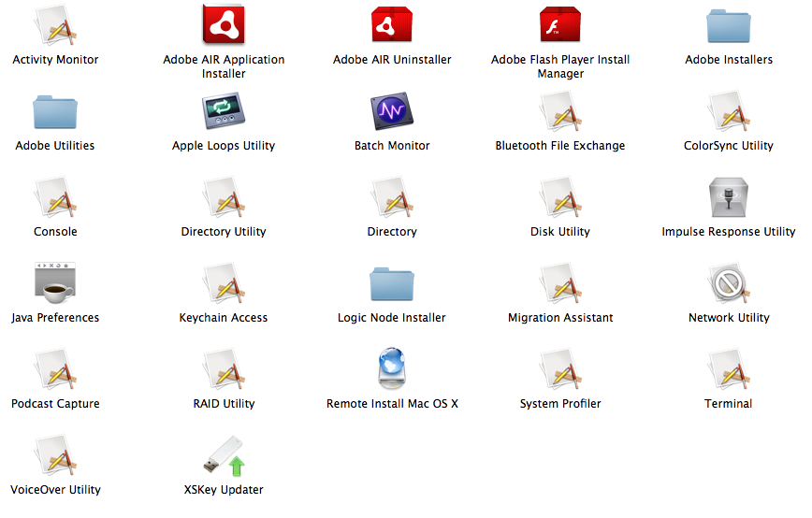
Task: Select the System Profiler icon
Action: (x=560, y=368)
